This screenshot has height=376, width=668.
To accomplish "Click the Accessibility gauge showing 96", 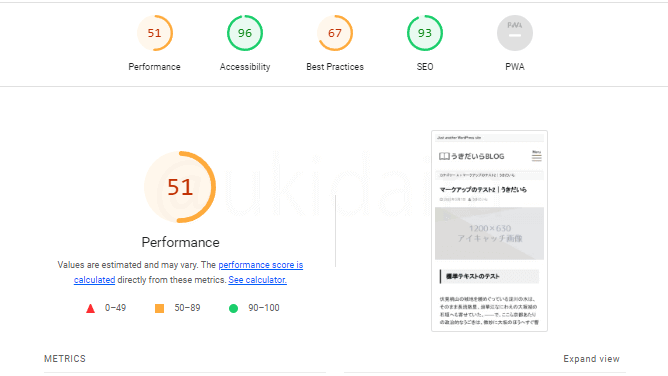I will click(245, 33).
